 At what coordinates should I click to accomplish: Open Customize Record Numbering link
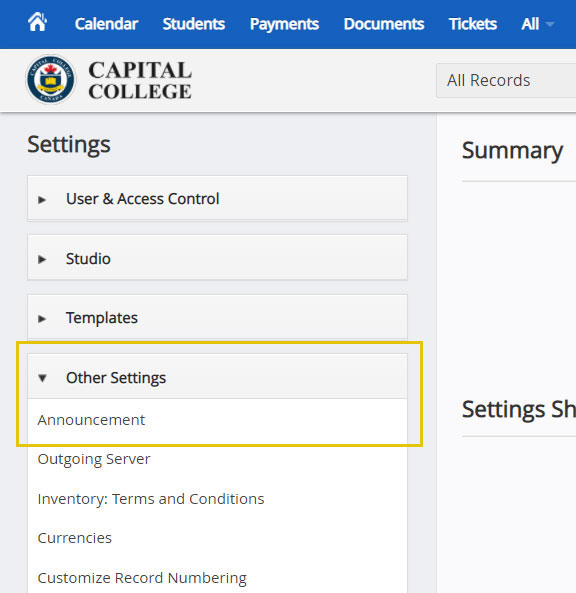tap(142, 578)
